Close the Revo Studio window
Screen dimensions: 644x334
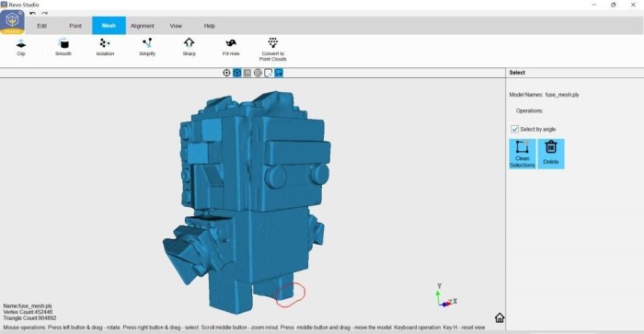tap(633, 5)
